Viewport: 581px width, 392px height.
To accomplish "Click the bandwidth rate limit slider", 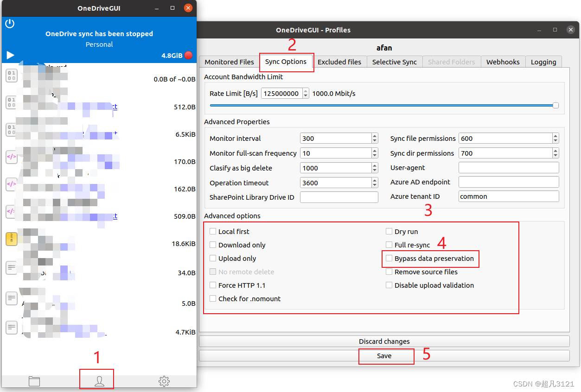I will (x=555, y=105).
